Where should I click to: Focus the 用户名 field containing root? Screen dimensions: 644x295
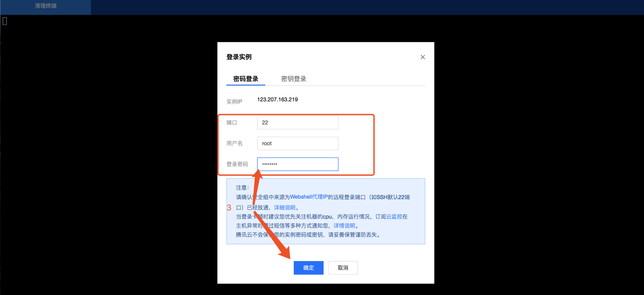pos(298,143)
